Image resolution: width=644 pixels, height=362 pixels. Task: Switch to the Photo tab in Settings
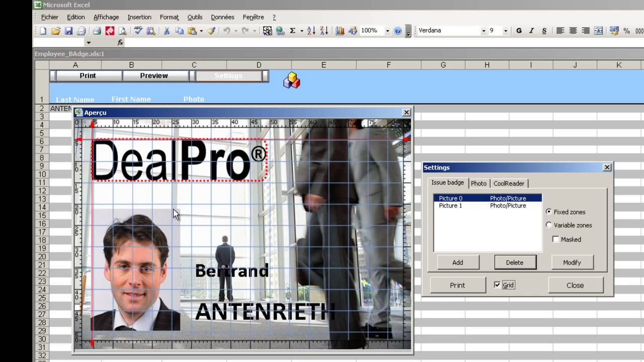click(478, 184)
